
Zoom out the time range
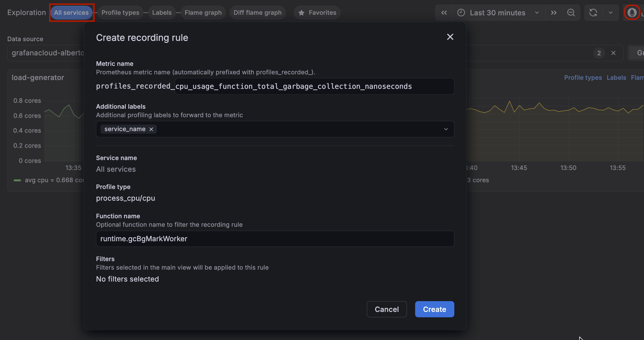(571, 13)
